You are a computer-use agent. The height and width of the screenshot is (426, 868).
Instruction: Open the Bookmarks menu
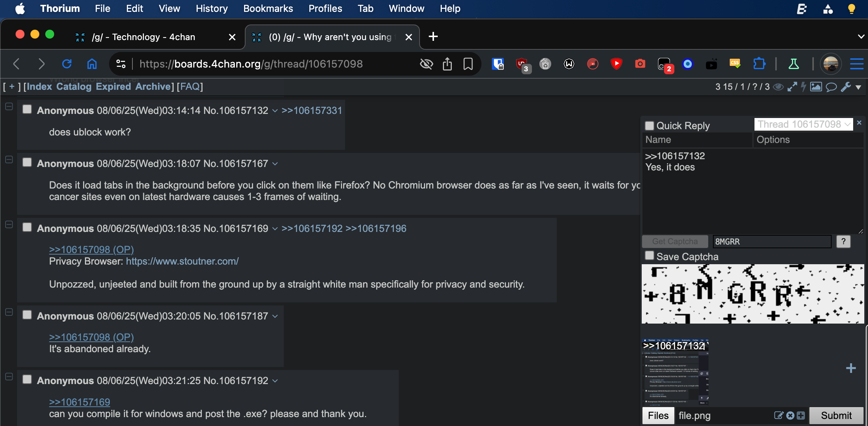click(268, 9)
